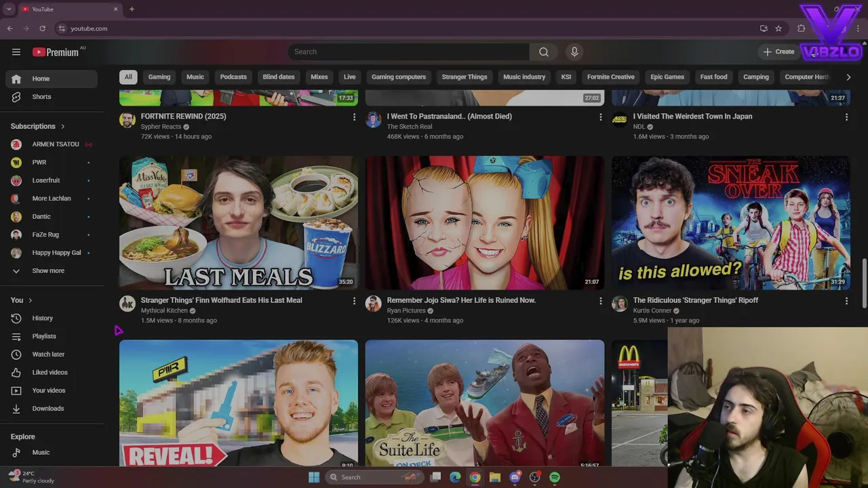868x488 pixels.
Task: Play the Sneak Over video thumbnail
Action: point(731,223)
